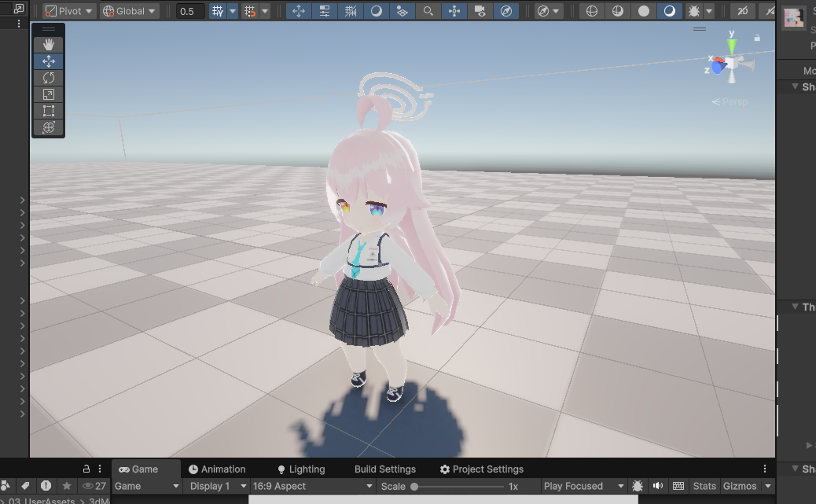
Task: Mute audio in Game view
Action: [658, 486]
